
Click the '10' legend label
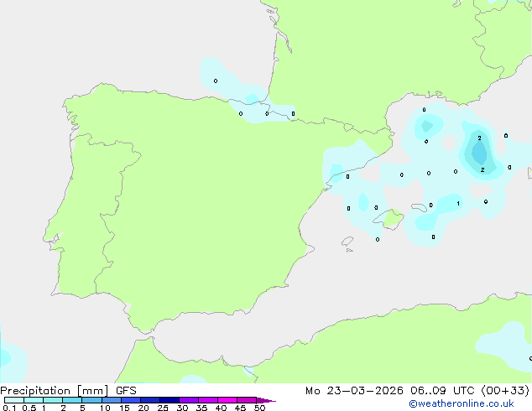pos(105,408)
